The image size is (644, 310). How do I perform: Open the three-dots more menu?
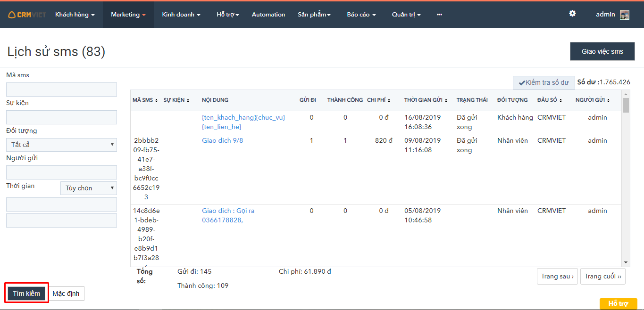pyautogui.click(x=439, y=15)
